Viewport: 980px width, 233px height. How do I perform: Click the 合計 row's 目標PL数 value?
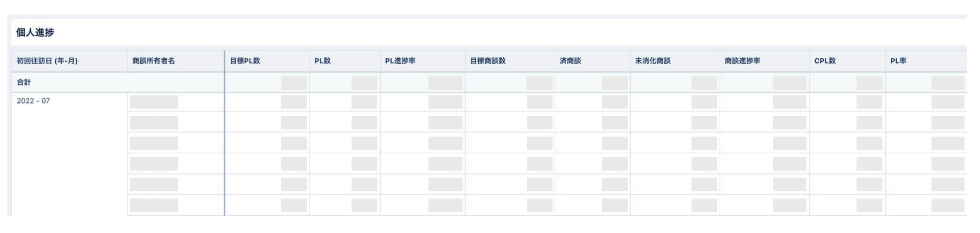pos(294,83)
